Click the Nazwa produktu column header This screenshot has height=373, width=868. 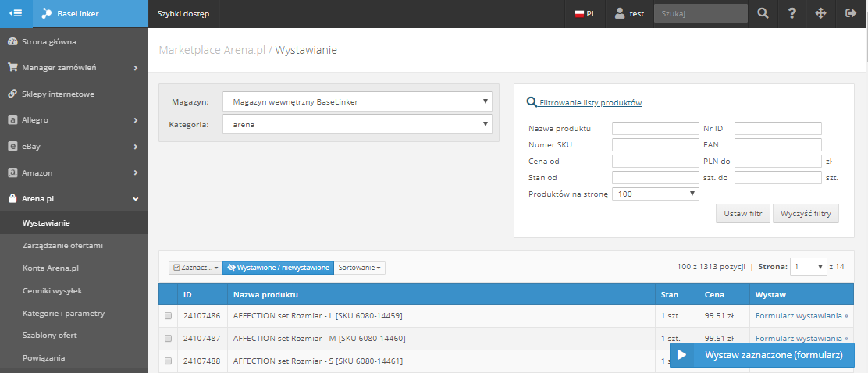[x=441, y=294]
